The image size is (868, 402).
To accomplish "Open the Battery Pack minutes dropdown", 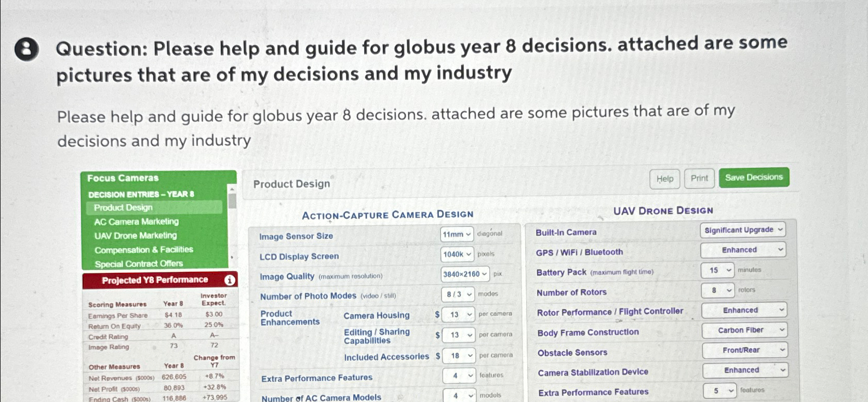I will coord(718,270).
